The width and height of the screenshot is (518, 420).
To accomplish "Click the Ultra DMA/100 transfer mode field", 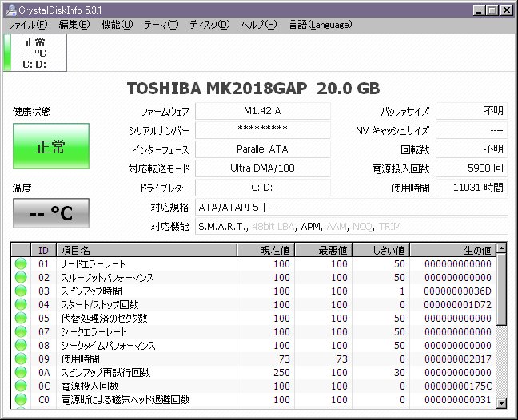I will tap(263, 168).
